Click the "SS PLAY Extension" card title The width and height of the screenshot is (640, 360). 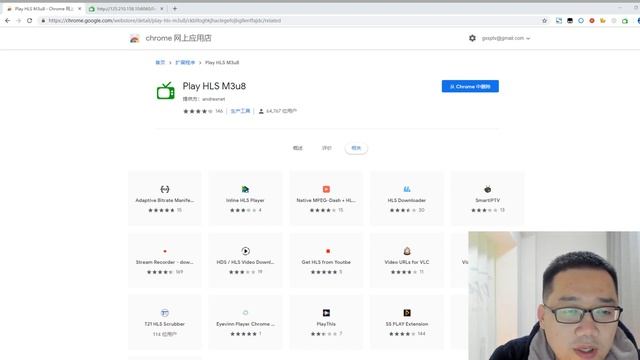pyautogui.click(x=407, y=324)
